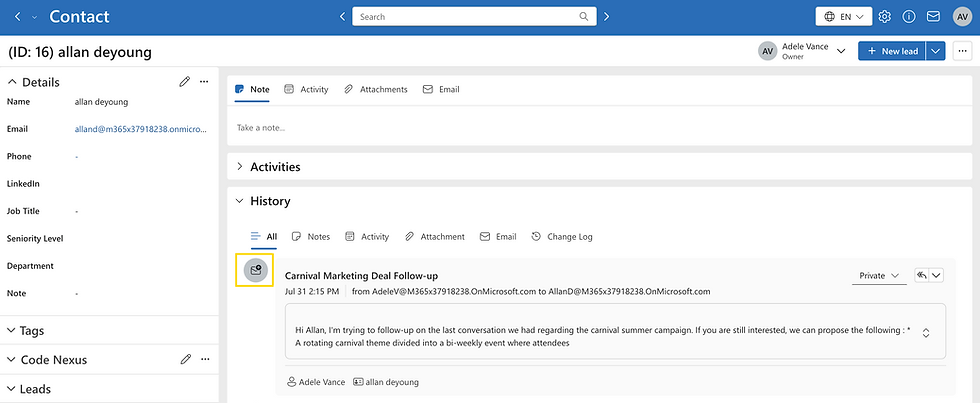Screen dimensions: 980x403
Task: Switch to the Email composer tab
Action: 441,89
